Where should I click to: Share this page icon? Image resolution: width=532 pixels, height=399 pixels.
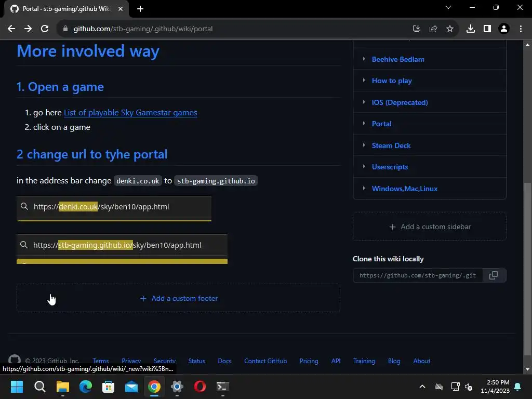(433, 29)
